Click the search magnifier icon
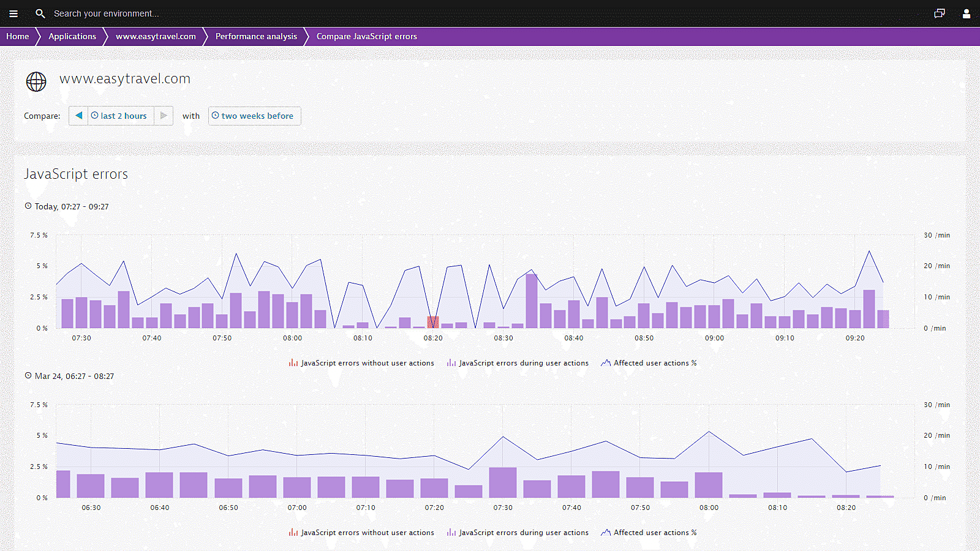The width and height of the screenshot is (980, 551). tap(40, 13)
